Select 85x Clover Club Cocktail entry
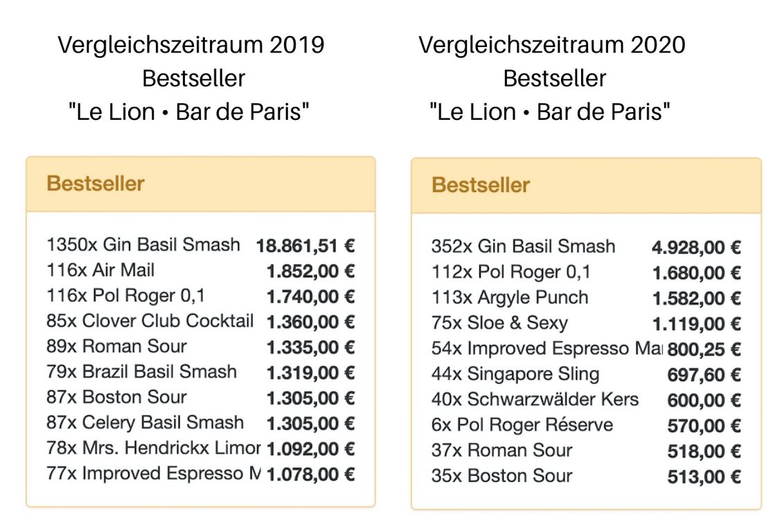The image size is (773, 532). (x=150, y=321)
